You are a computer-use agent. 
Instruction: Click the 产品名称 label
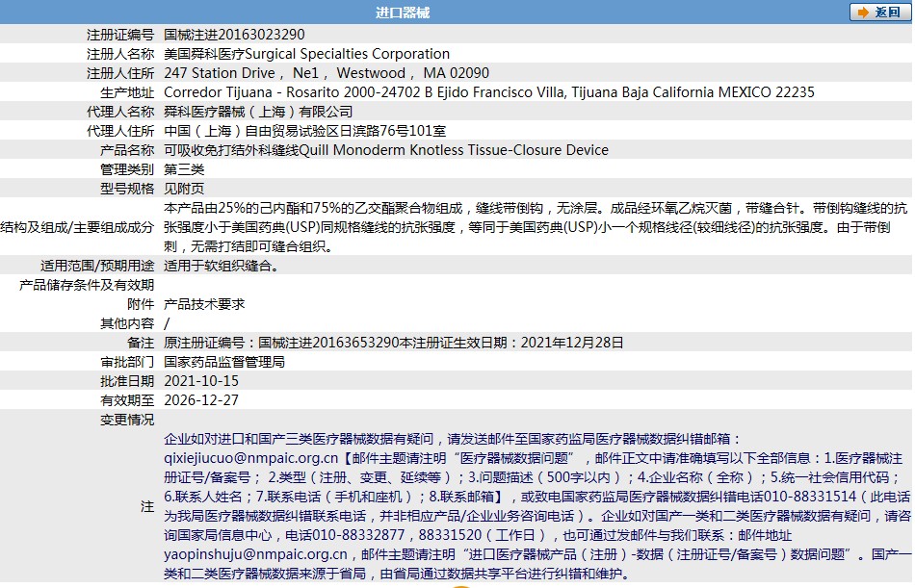[127, 150]
